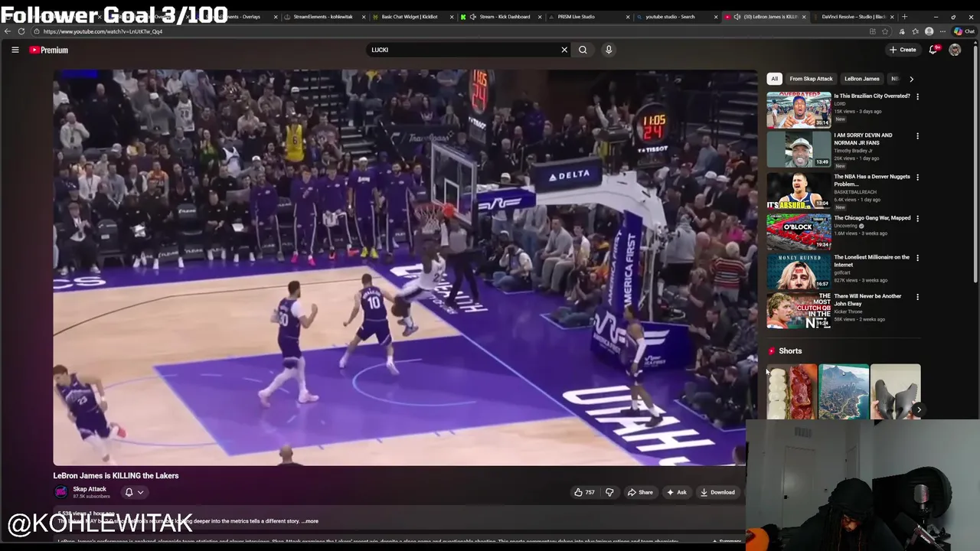Click the main video player
The width and height of the screenshot is (980, 551).
click(405, 268)
